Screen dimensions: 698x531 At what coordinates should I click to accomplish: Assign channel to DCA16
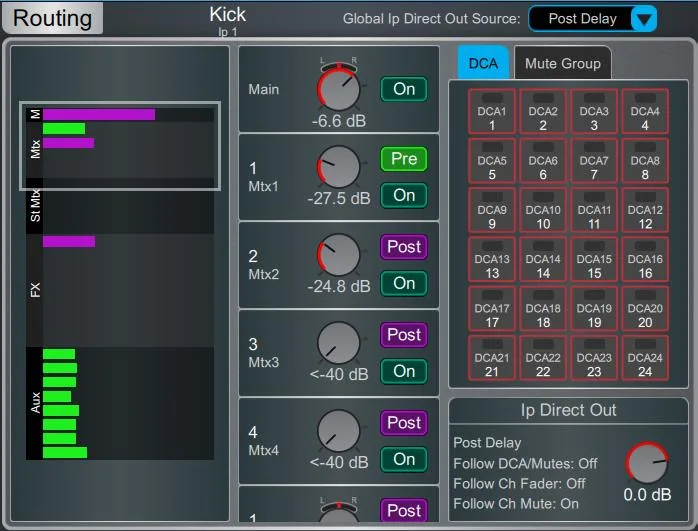pos(645,259)
